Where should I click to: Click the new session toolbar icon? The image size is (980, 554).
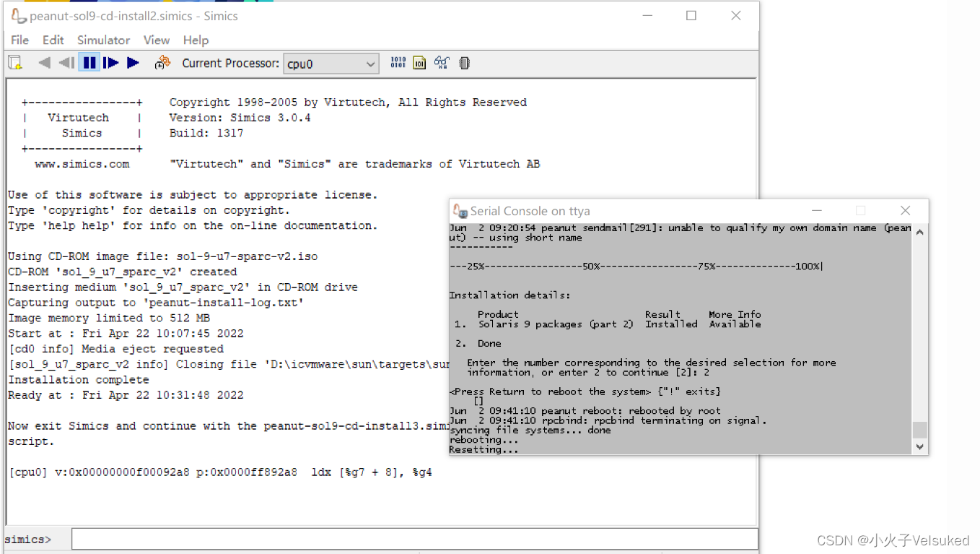pos(15,63)
